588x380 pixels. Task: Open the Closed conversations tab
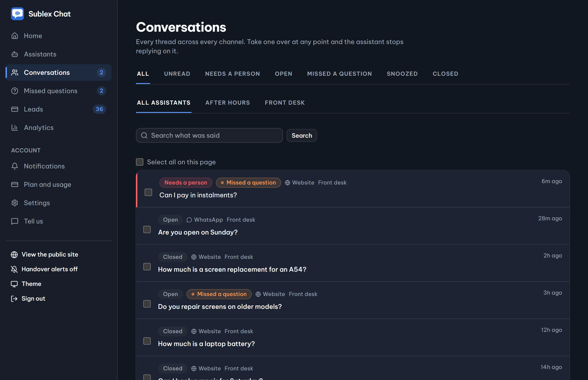(x=445, y=74)
